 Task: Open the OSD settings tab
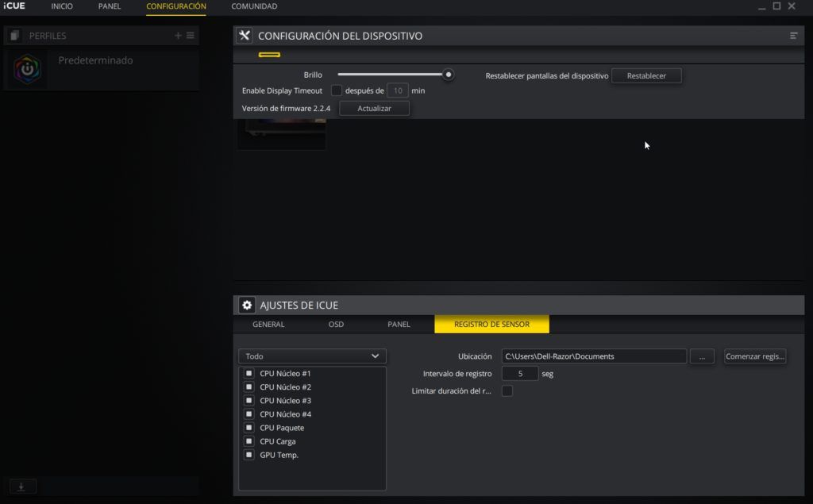[x=336, y=324]
